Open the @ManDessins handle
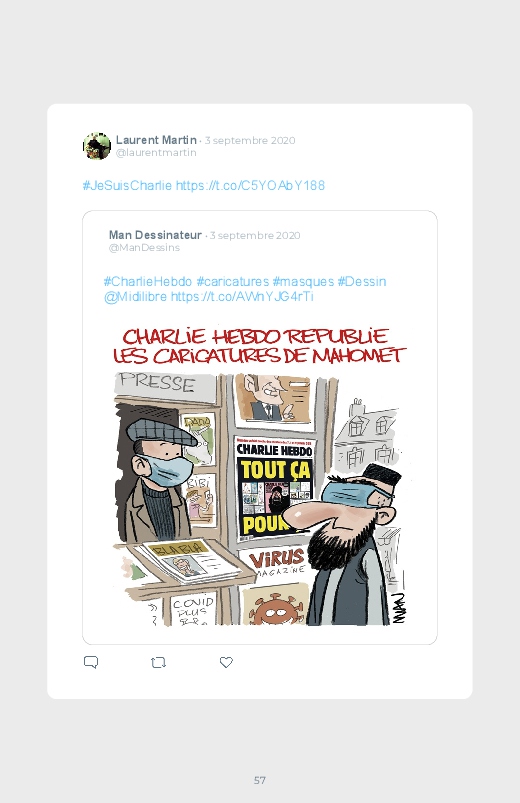 (144, 248)
